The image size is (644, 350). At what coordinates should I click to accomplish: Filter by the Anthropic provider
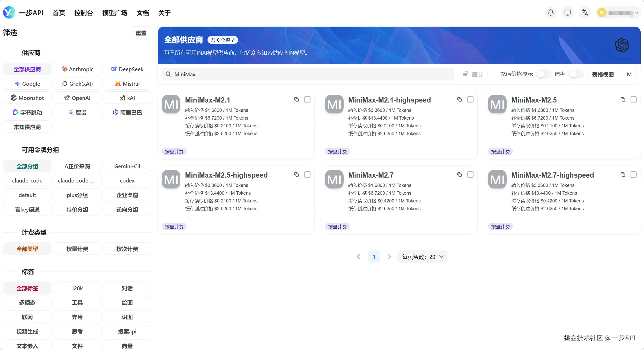pos(77,69)
